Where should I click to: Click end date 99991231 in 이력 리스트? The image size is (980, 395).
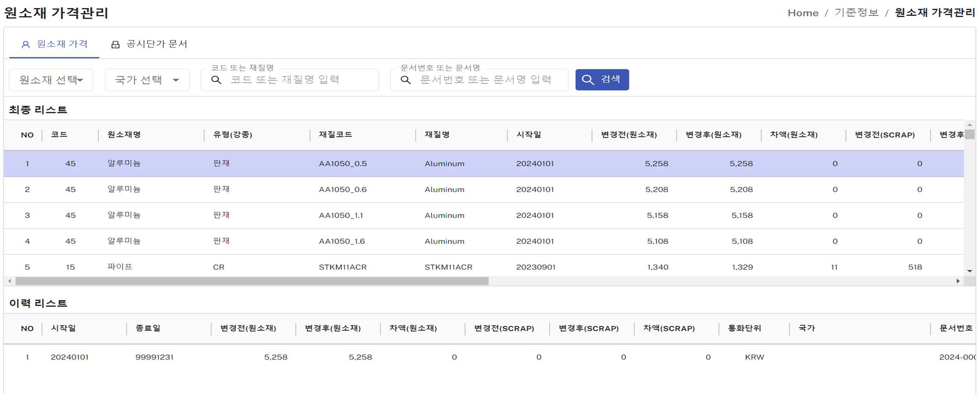click(154, 357)
